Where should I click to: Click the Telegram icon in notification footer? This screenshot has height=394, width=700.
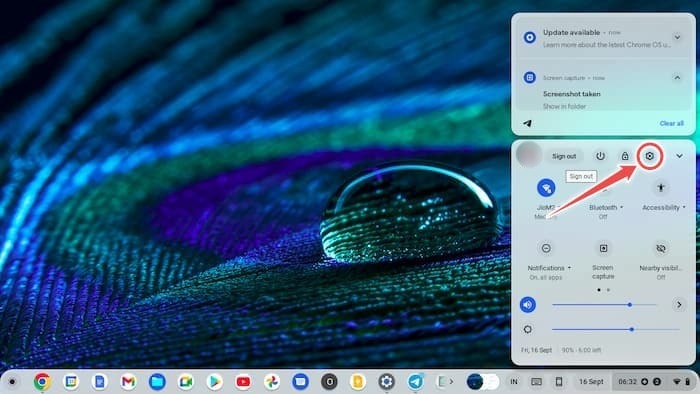click(527, 123)
